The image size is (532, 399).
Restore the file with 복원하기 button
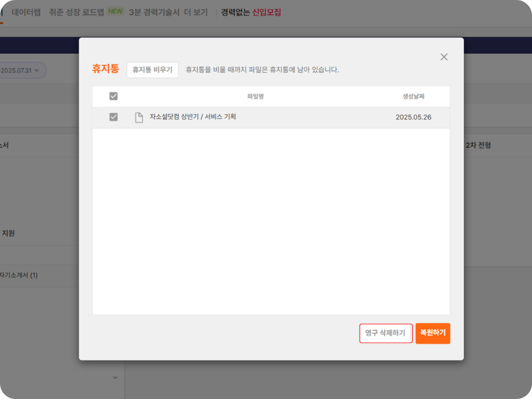tap(433, 333)
